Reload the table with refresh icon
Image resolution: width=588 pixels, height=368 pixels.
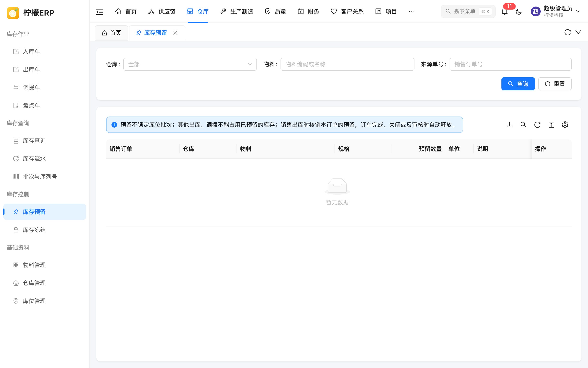(537, 125)
